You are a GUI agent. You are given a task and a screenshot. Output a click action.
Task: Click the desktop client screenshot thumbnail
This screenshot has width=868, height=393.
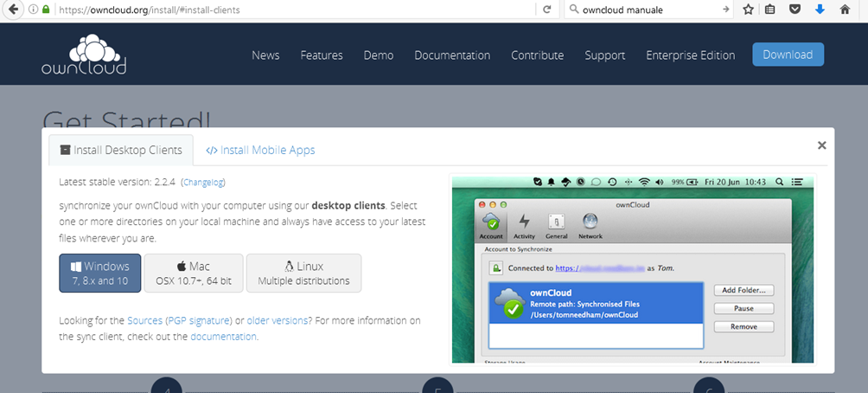point(633,270)
